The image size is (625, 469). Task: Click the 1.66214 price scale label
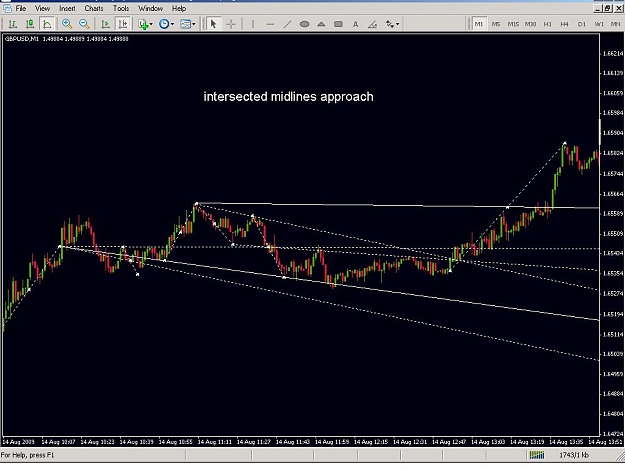613,53
